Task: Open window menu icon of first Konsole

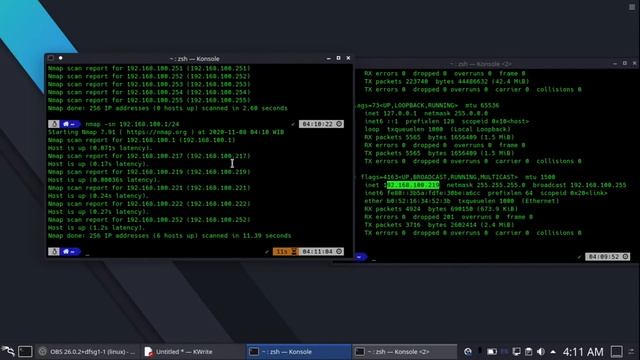Action: pyautogui.click(x=51, y=58)
